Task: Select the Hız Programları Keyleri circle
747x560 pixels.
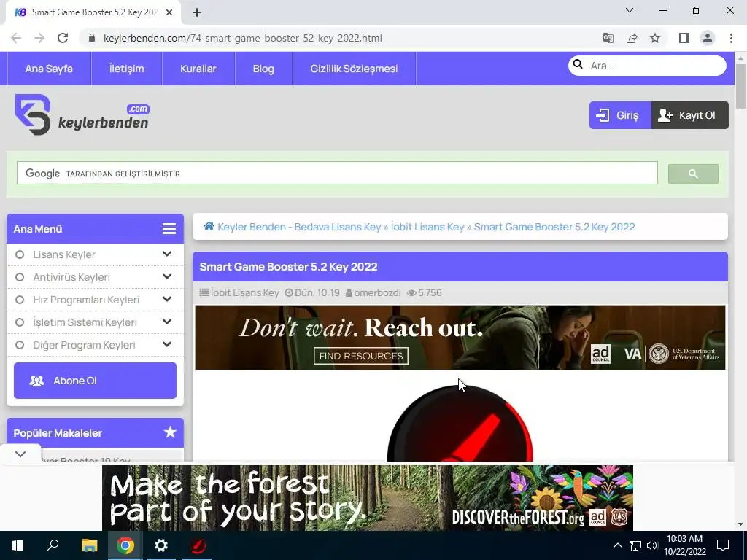Action: tap(20, 300)
